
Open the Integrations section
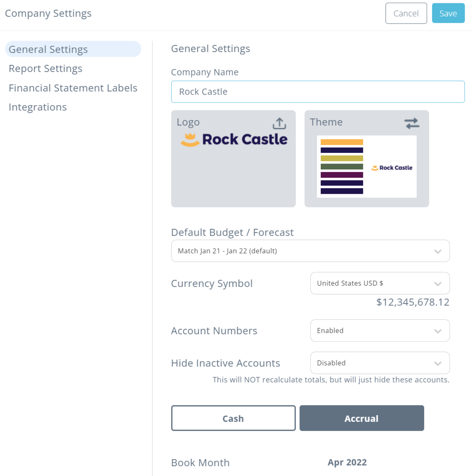click(38, 107)
